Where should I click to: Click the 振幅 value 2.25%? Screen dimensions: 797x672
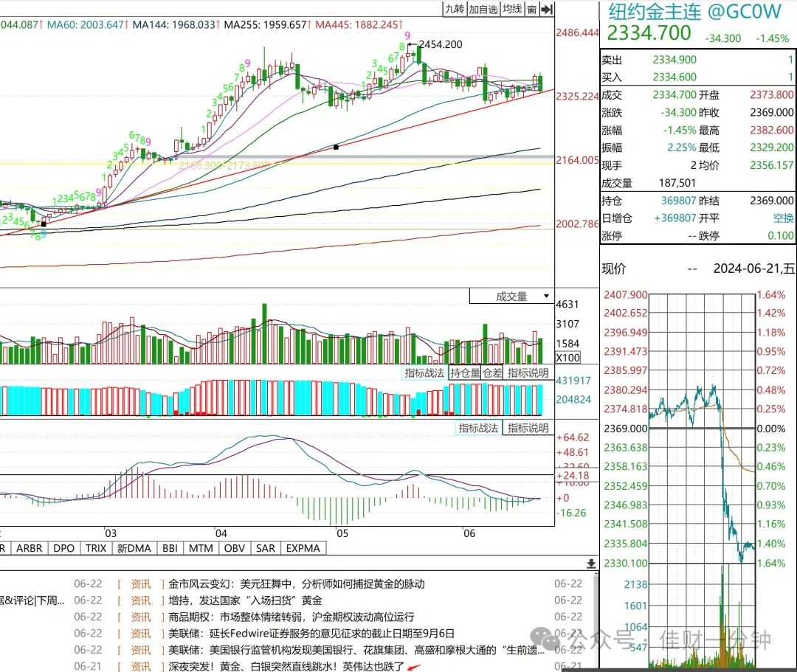point(682,148)
